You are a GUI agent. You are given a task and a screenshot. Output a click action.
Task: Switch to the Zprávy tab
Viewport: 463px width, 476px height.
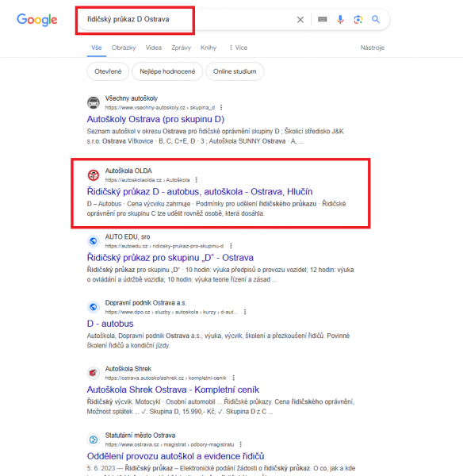(181, 48)
